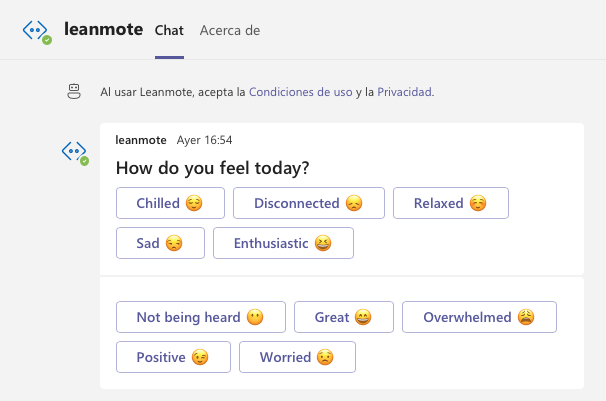
Task: Pick the Positive mood button
Action: [x=173, y=357]
